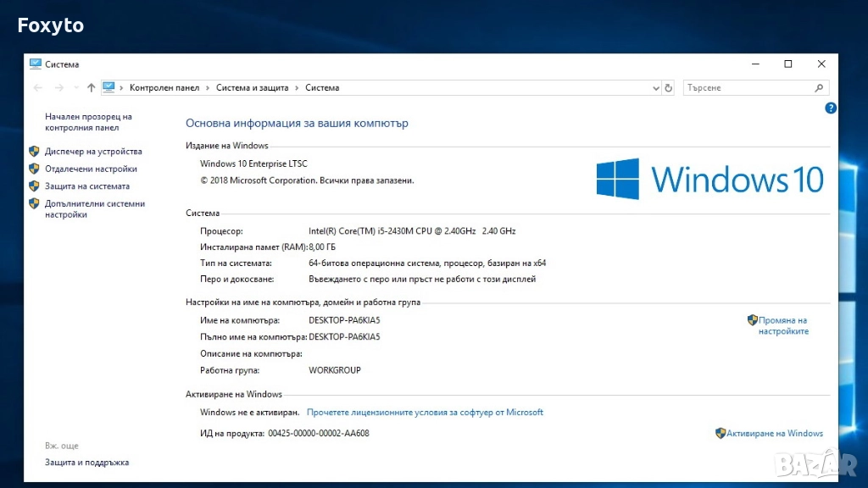868x488 pixels.
Task: Select the Контролен панел breadcrumb
Action: coord(164,88)
